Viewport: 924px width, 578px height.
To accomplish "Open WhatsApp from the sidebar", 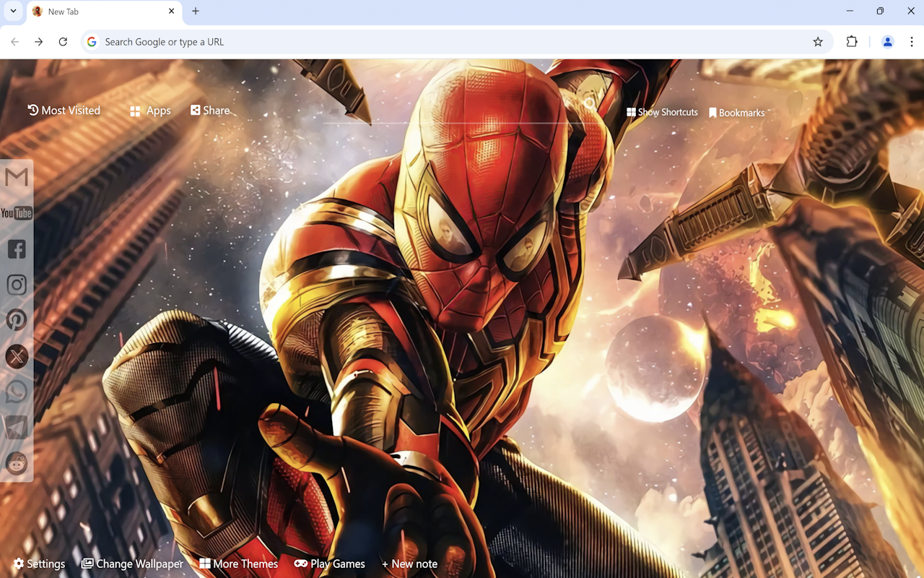I will 17,391.
